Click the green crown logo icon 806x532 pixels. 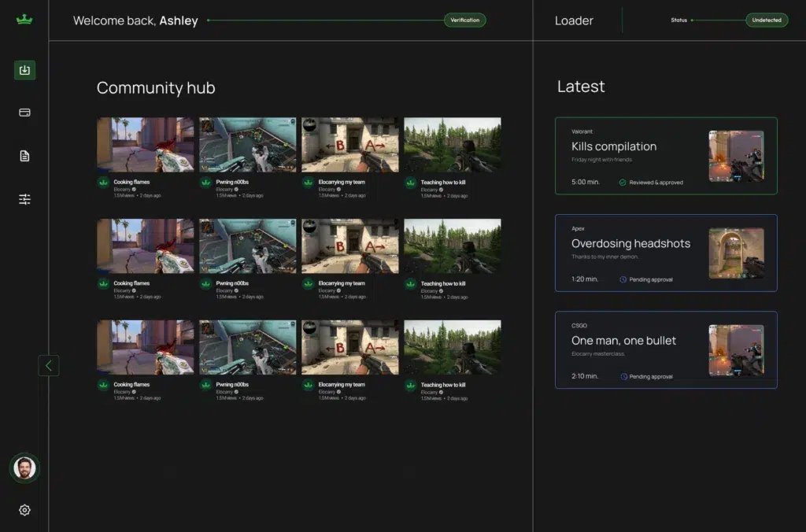[24, 20]
